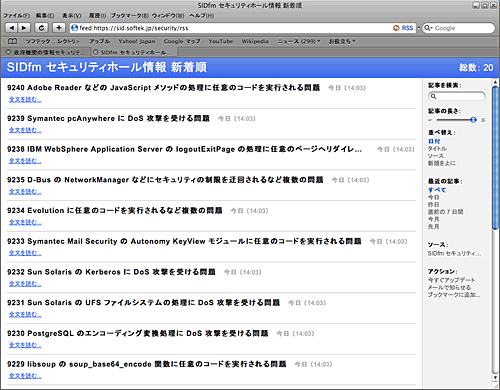500x390 pixels.
Task: Close the SIDfm tab via its close icon
Action: pos(96,52)
